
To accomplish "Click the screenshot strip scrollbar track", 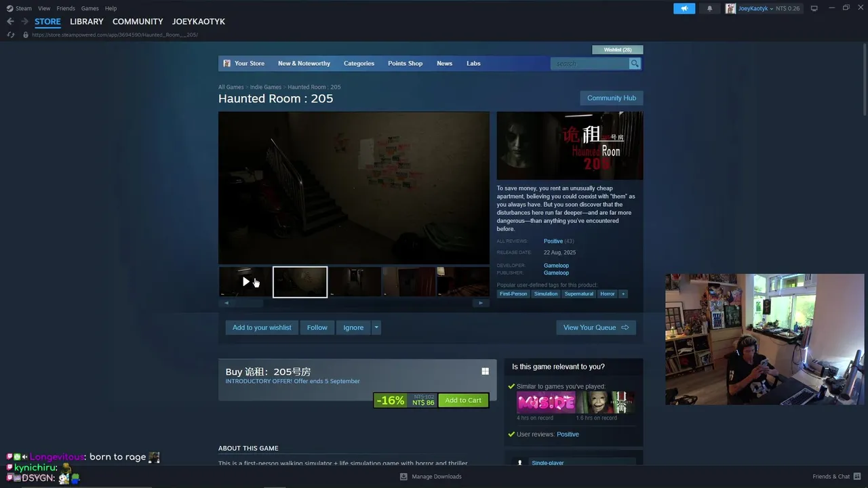I will tap(353, 303).
